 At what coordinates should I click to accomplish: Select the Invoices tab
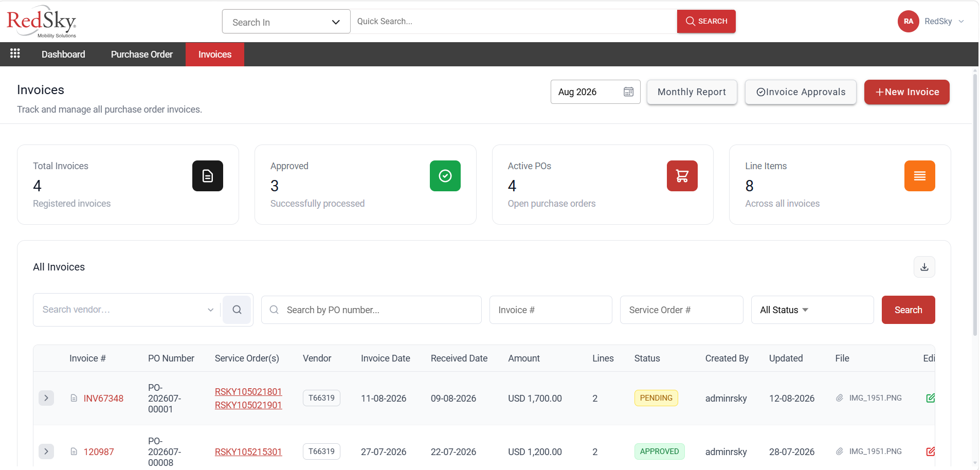pyautogui.click(x=215, y=54)
